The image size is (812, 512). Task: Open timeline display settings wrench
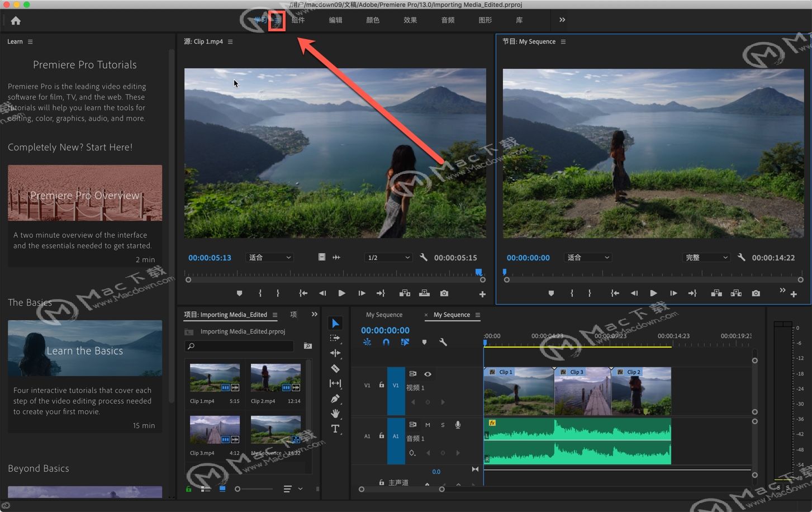tap(443, 342)
